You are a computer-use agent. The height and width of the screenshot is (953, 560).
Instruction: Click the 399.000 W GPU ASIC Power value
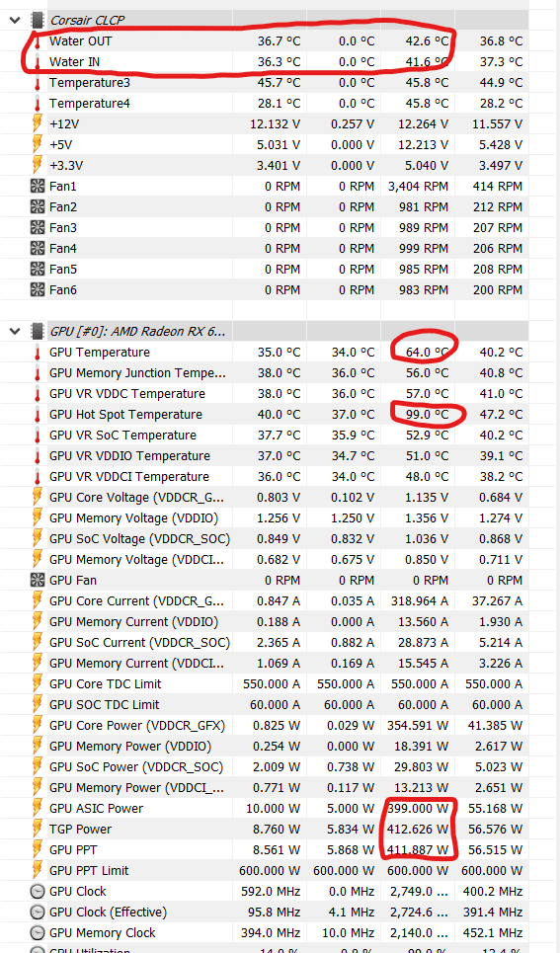tap(419, 809)
